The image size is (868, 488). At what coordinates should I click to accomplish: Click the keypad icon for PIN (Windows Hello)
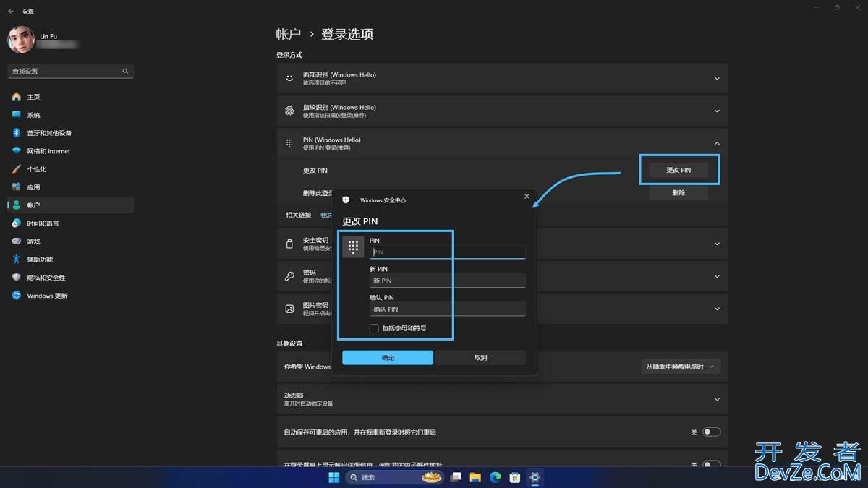click(x=289, y=143)
